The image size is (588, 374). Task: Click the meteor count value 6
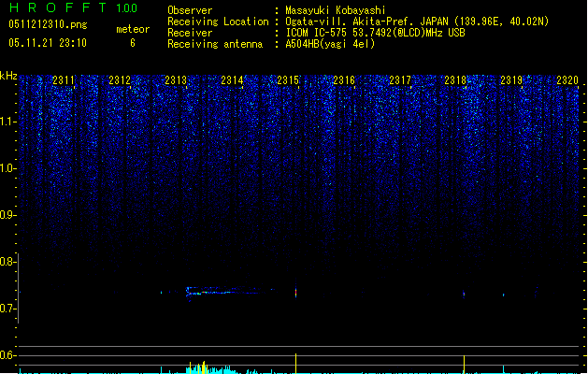[133, 43]
